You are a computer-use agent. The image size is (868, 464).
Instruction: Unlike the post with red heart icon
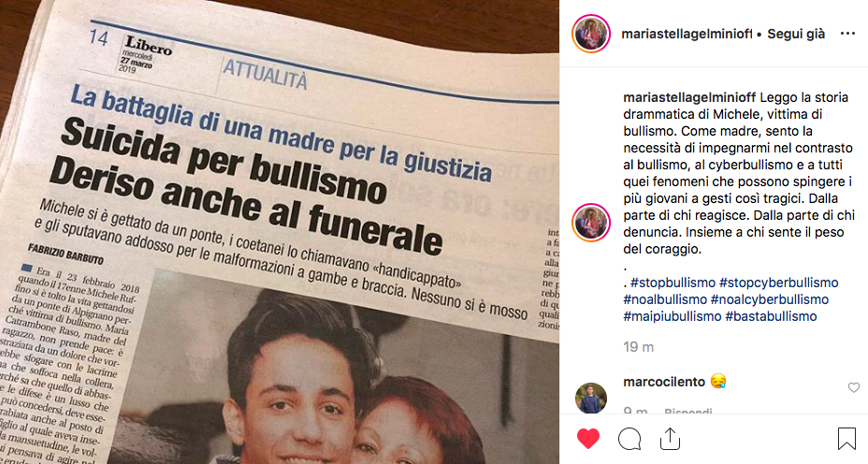pyautogui.click(x=588, y=439)
